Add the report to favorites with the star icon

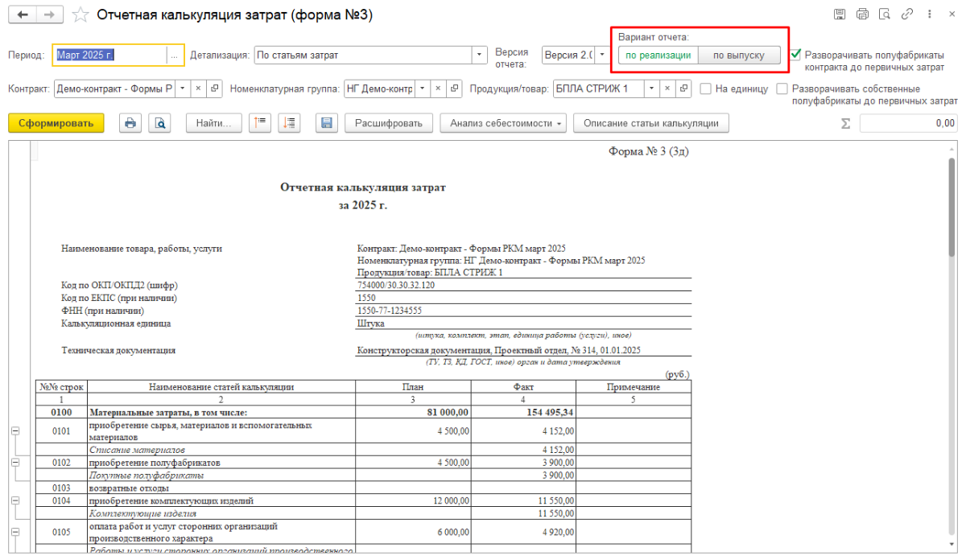click(80, 15)
